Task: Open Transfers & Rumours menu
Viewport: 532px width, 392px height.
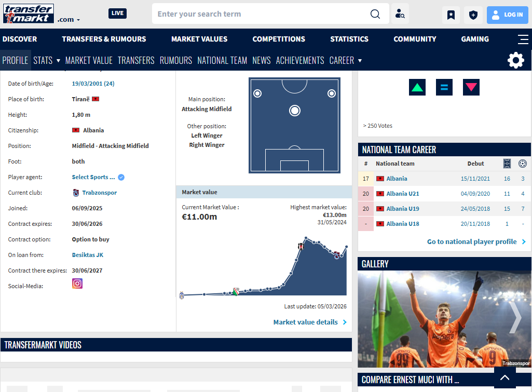Action: (104, 39)
